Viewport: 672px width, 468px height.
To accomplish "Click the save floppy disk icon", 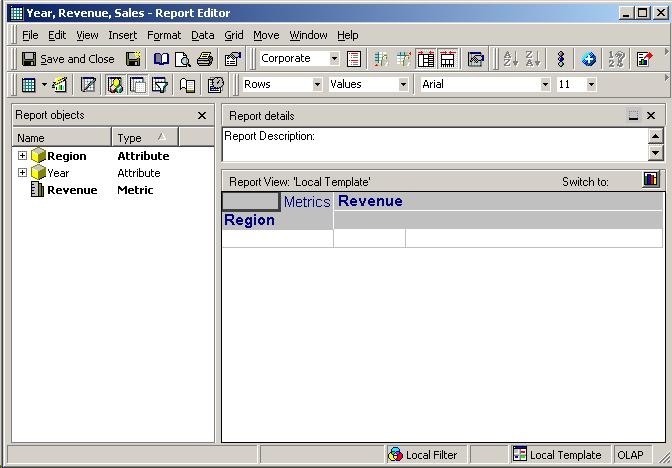I will (133, 59).
